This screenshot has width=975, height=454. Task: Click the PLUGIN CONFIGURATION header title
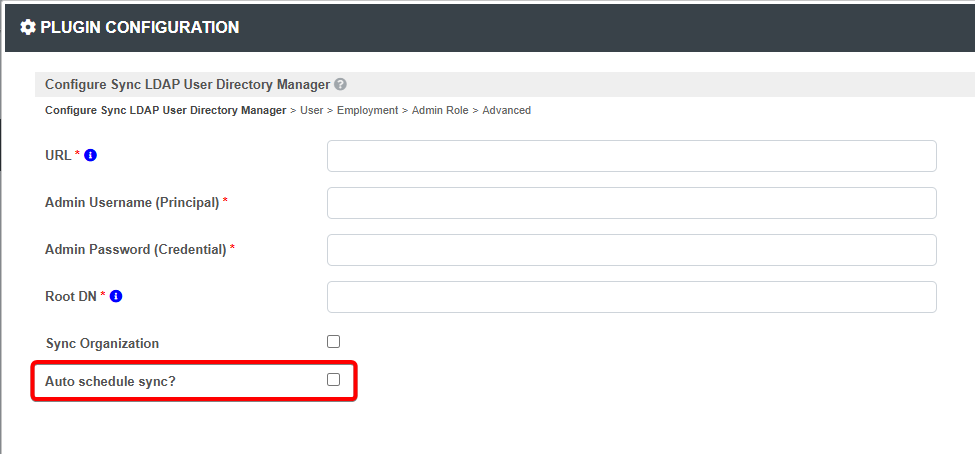pos(140,27)
